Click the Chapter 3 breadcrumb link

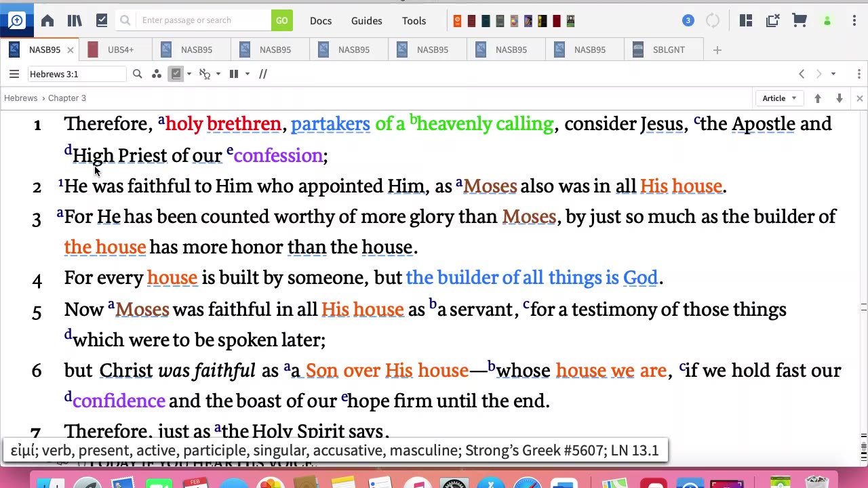(x=66, y=98)
